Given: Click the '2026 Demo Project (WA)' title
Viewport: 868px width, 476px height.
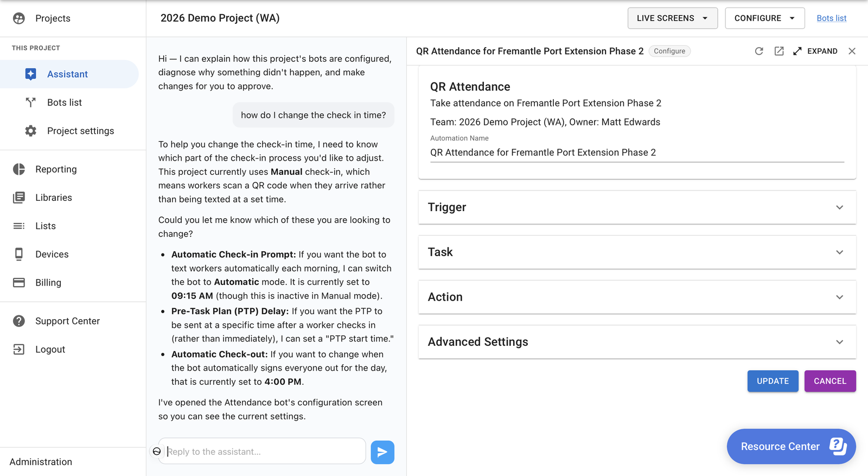Looking at the screenshot, I should coord(220,18).
